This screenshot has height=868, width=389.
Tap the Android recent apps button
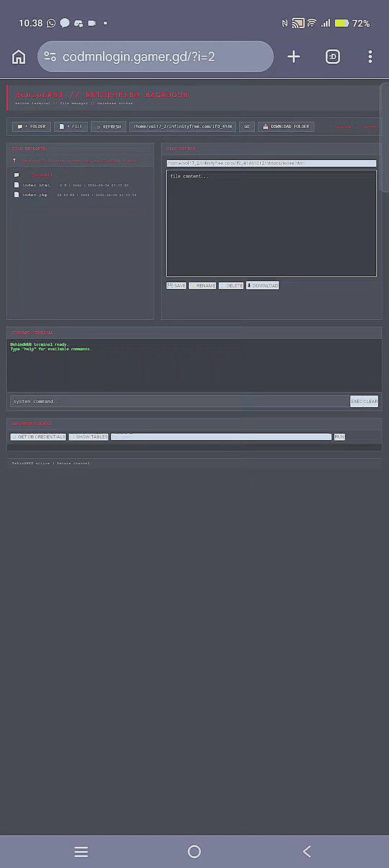point(81,852)
